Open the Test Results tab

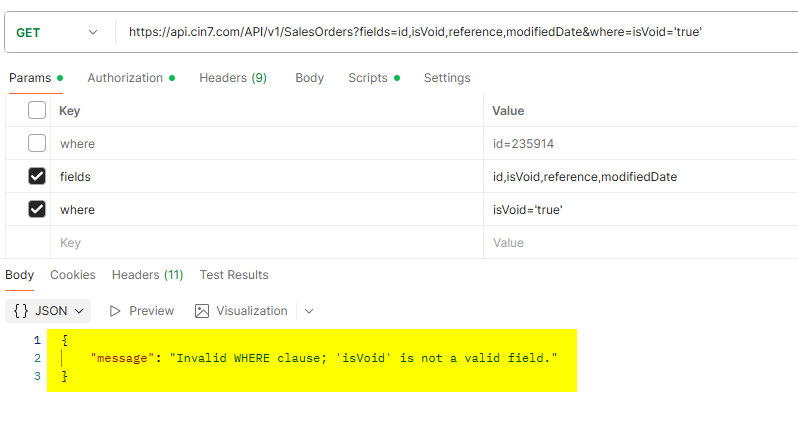pyautogui.click(x=234, y=275)
